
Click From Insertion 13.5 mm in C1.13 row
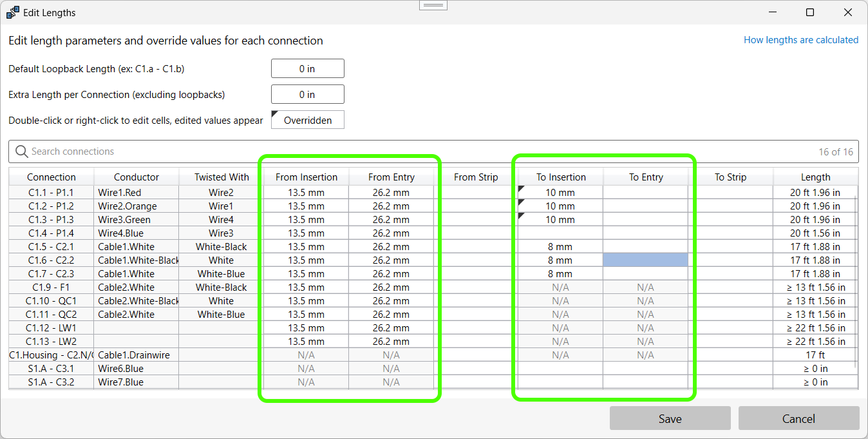coord(307,341)
